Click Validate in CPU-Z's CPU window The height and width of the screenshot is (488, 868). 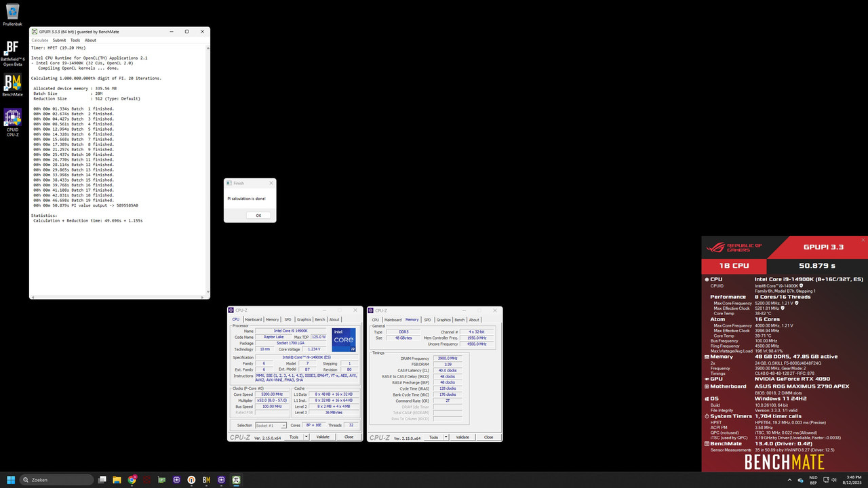[323, 436]
